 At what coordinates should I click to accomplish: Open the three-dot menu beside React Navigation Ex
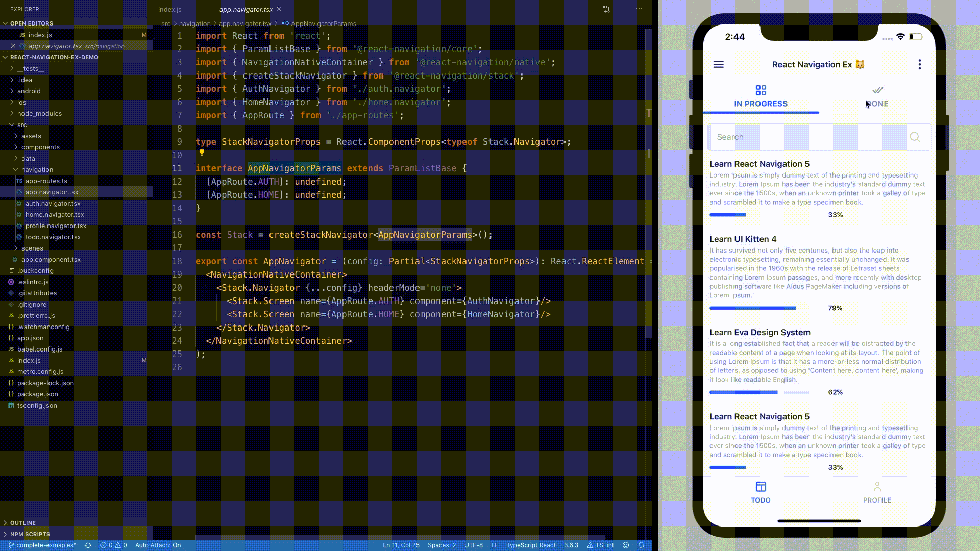point(920,65)
